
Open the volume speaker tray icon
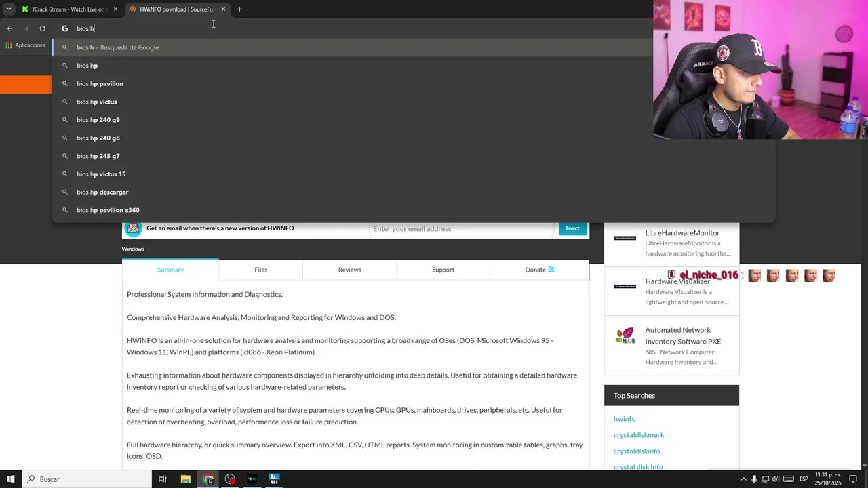[x=776, y=479]
